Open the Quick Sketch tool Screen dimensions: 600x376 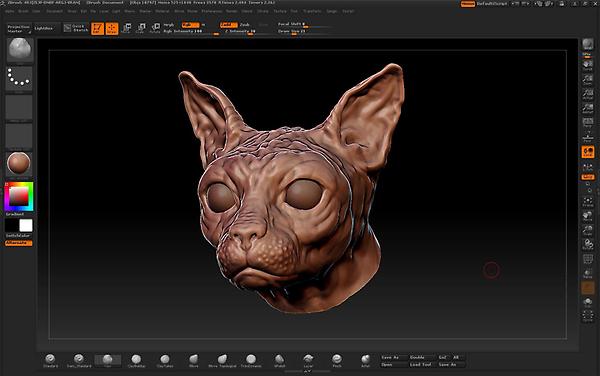[76, 28]
